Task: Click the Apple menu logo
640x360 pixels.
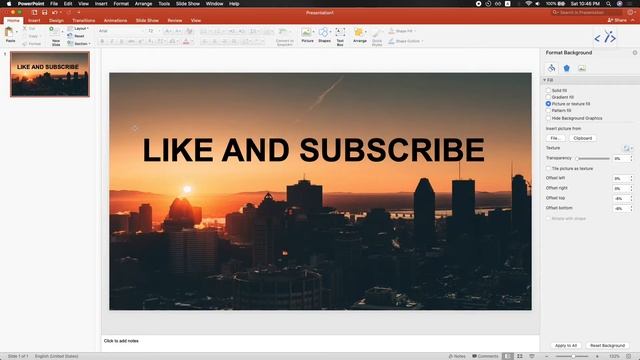Action: point(9,4)
